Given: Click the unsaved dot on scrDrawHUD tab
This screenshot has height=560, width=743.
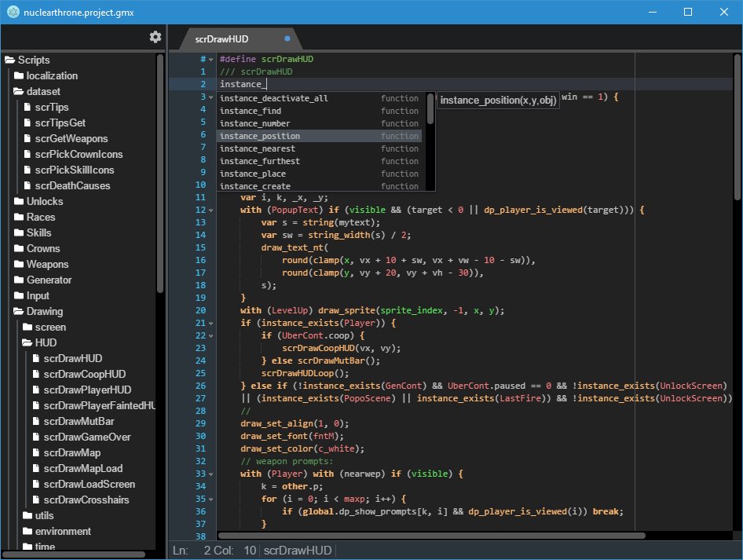Looking at the screenshot, I should pos(287,38).
